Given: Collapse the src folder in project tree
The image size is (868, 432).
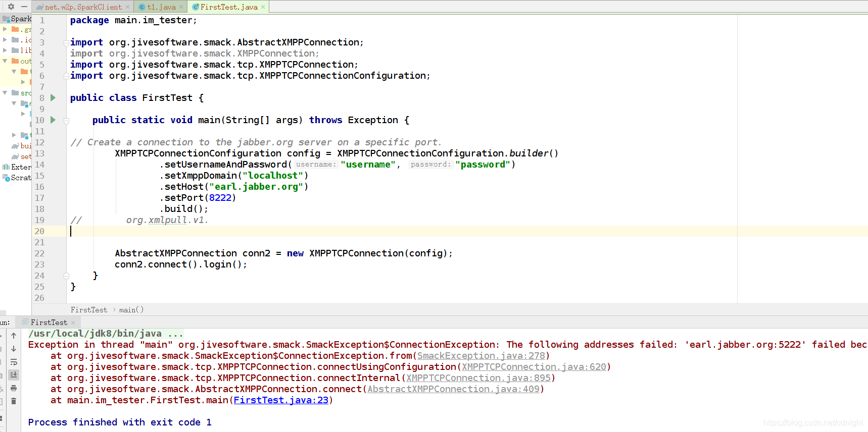Looking at the screenshot, I should [5, 93].
